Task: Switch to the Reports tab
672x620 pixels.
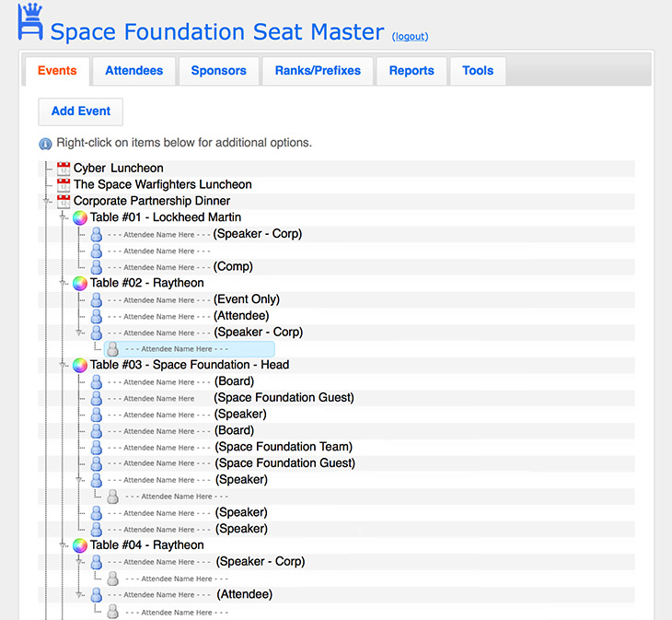Action: [x=411, y=71]
